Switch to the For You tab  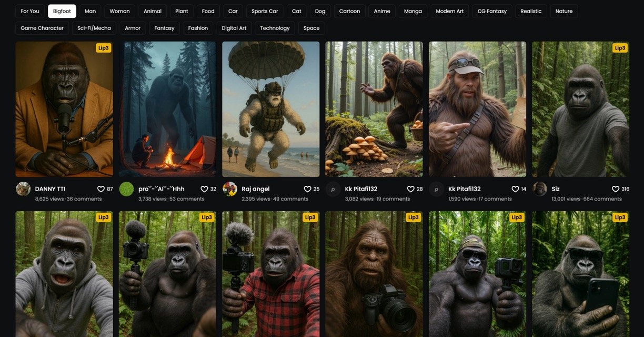click(30, 11)
